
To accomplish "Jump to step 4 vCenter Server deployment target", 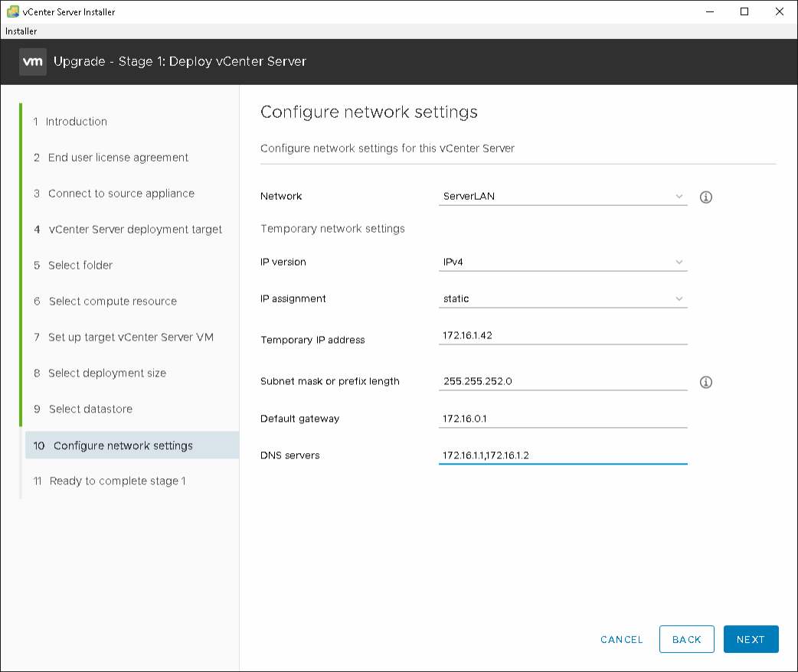I will pos(135,230).
